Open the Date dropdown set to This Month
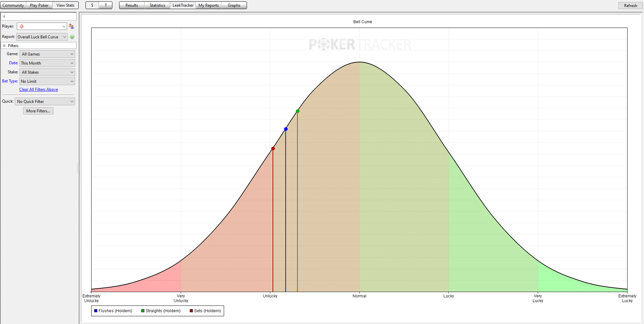The image size is (644, 324). pyautogui.click(x=47, y=63)
